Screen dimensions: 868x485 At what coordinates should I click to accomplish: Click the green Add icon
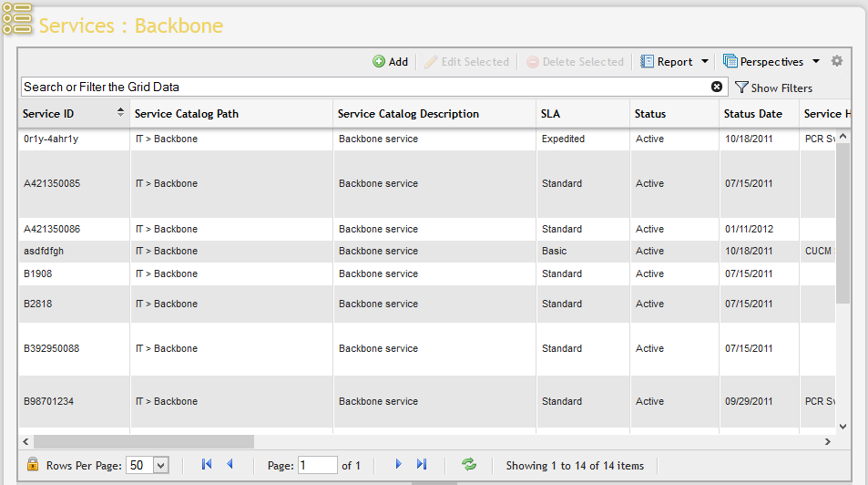pos(379,62)
